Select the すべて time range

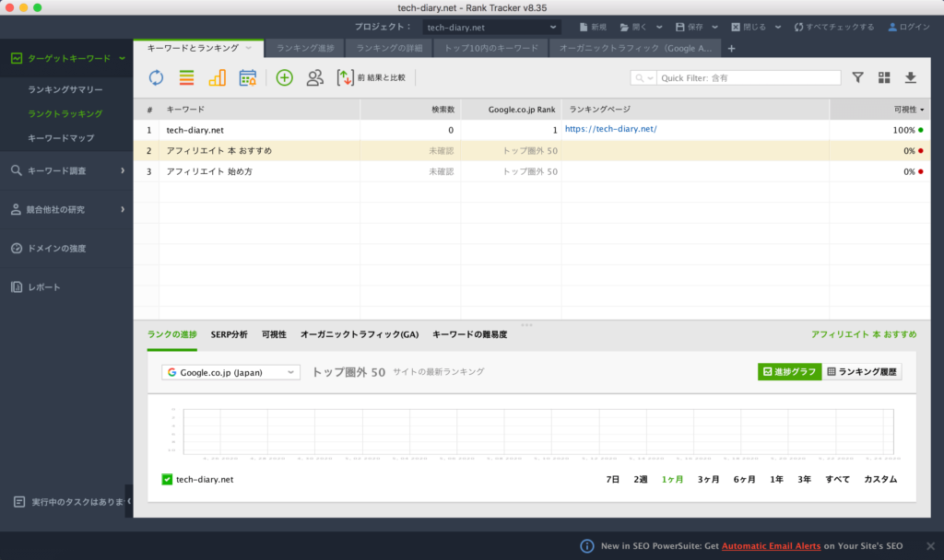(837, 479)
